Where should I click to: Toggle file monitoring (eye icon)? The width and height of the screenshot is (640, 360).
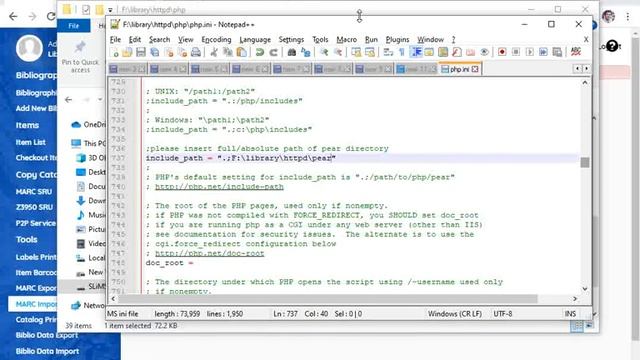click(x=484, y=52)
